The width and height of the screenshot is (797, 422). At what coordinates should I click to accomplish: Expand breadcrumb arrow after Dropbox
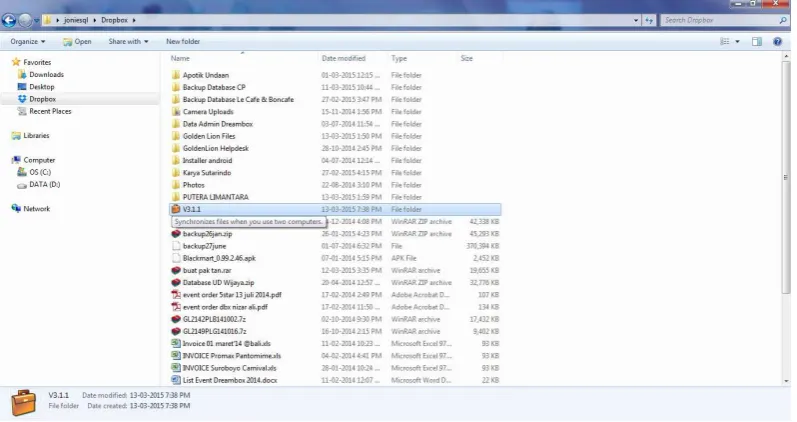pyautogui.click(x=134, y=20)
